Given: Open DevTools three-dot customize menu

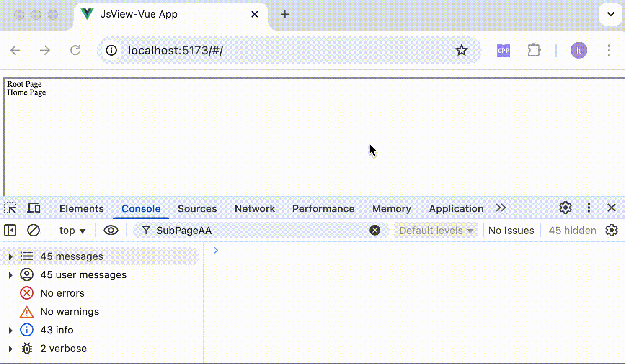Looking at the screenshot, I should point(589,208).
